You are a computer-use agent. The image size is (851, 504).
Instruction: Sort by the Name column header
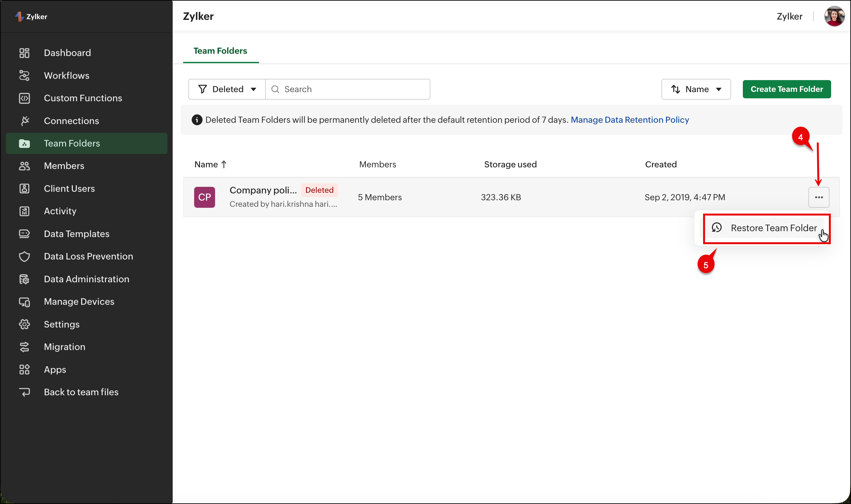coord(206,164)
